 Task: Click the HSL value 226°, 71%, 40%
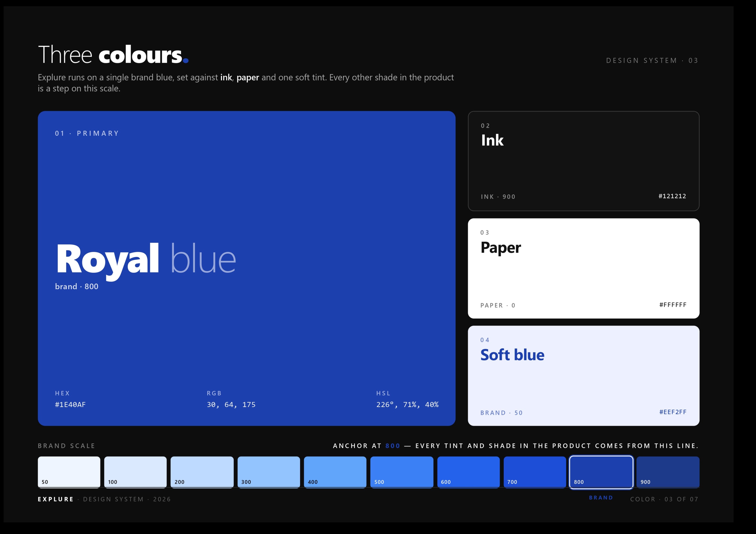point(407,405)
